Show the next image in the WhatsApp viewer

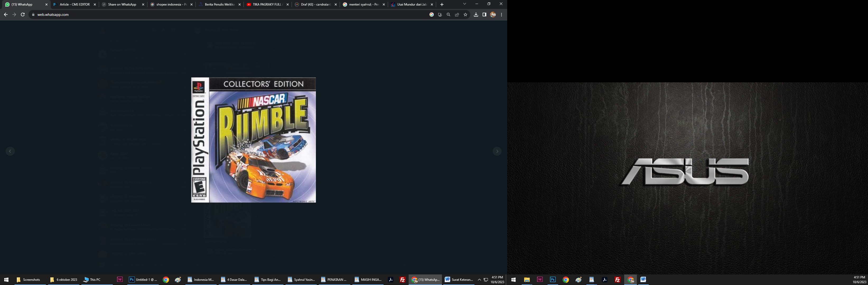[x=497, y=151]
